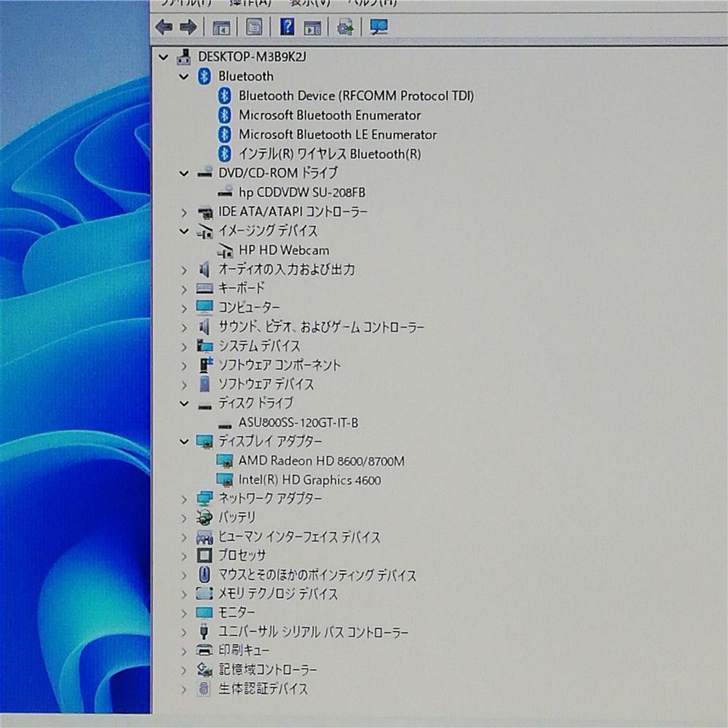Expand the モニター category
The image size is (728, 728).
[x=184, y=613]
